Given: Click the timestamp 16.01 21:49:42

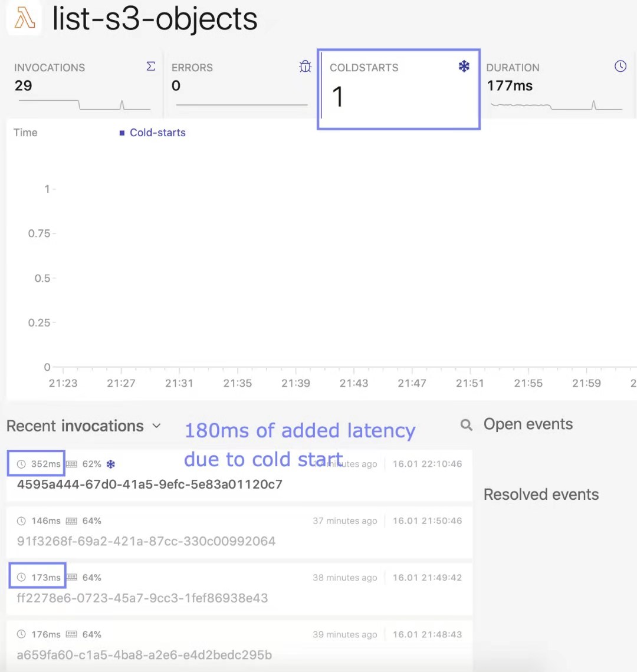Looking at the screenshot, I should [427, 578].
